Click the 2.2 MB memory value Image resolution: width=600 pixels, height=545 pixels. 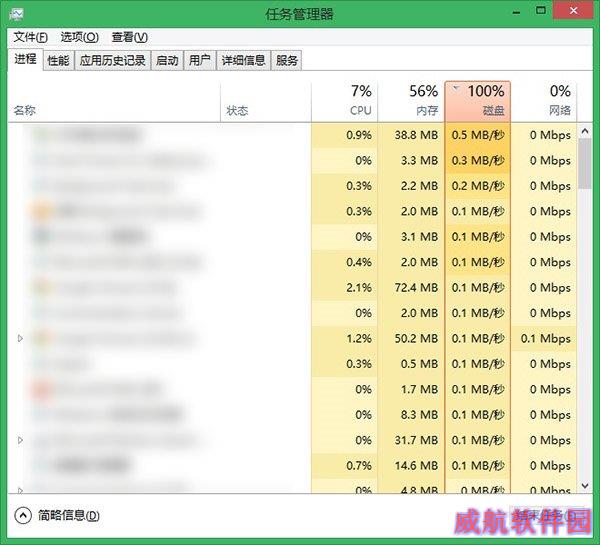pyautogui.click(x=419, y=186)
